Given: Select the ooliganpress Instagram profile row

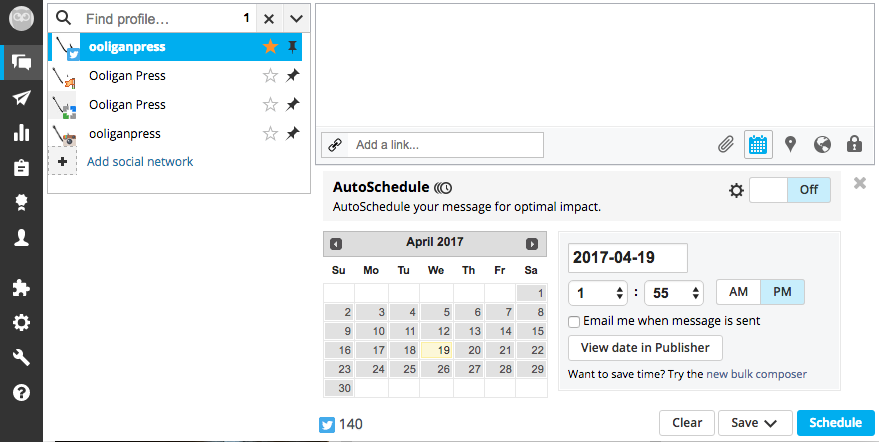Looking at the screenshot, I should 175,133.
